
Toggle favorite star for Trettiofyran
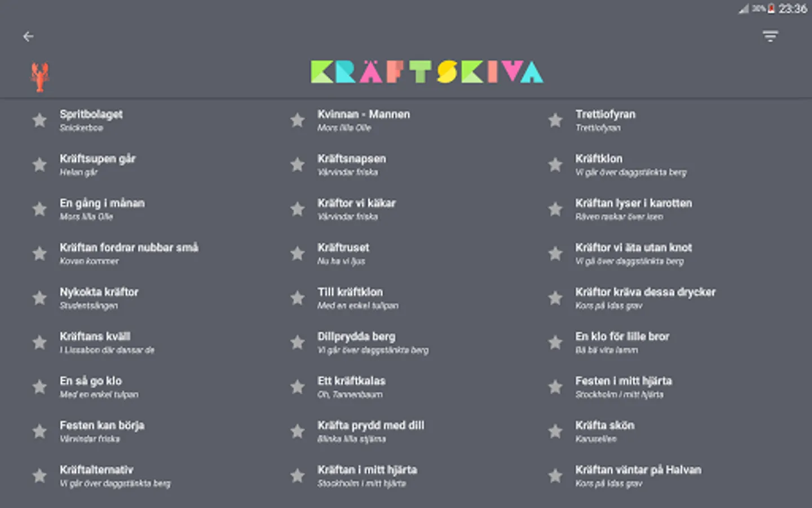[555, 120]
